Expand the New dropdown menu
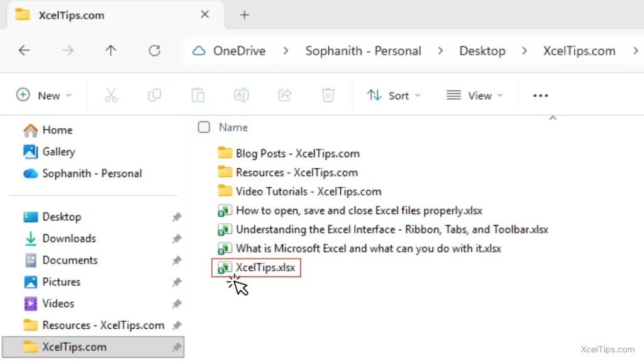The width and height of the screenshot is (644, 362). click(x=44, y=95)
